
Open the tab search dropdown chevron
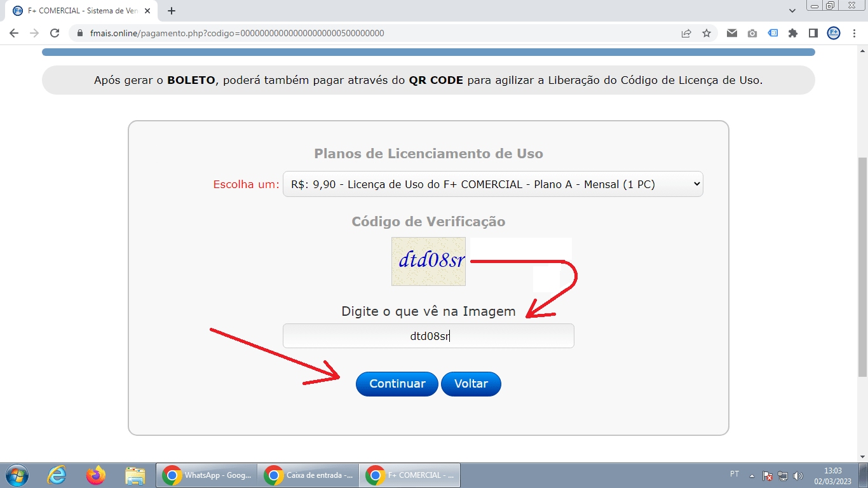point(792,11)
